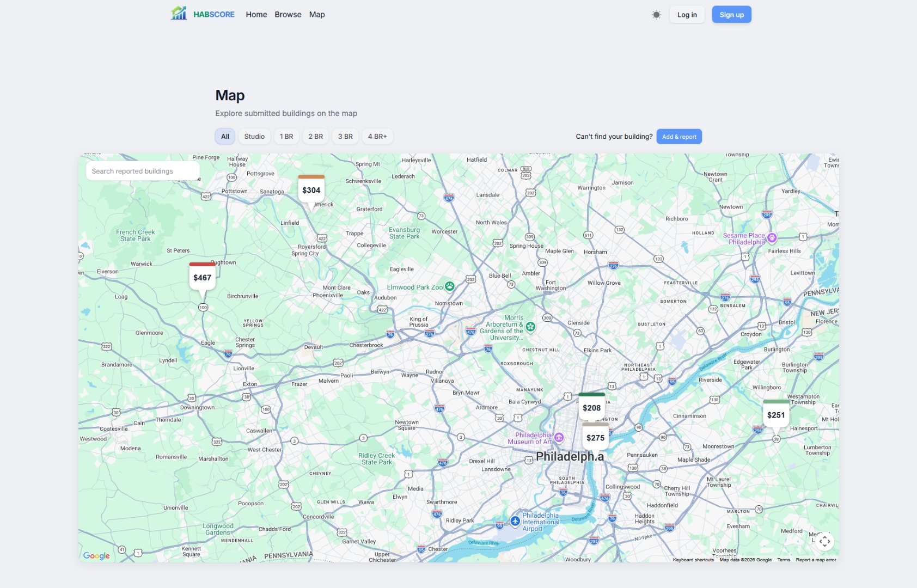Viewport: 917px width, 588px height.
Task: Click the map camera controls button
Action: pos(824,541)
